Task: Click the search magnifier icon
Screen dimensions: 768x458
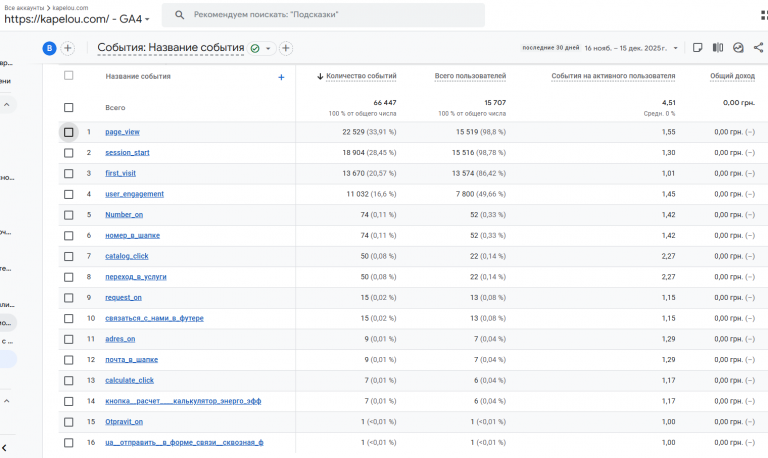Action: 179,16
